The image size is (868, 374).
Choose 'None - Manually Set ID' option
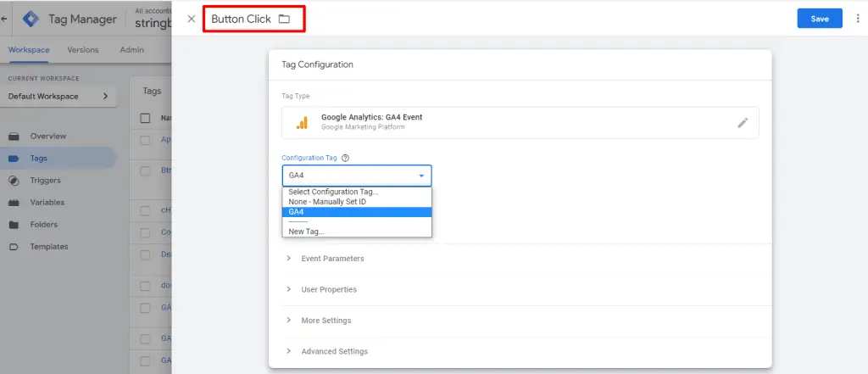coord(357,202)
